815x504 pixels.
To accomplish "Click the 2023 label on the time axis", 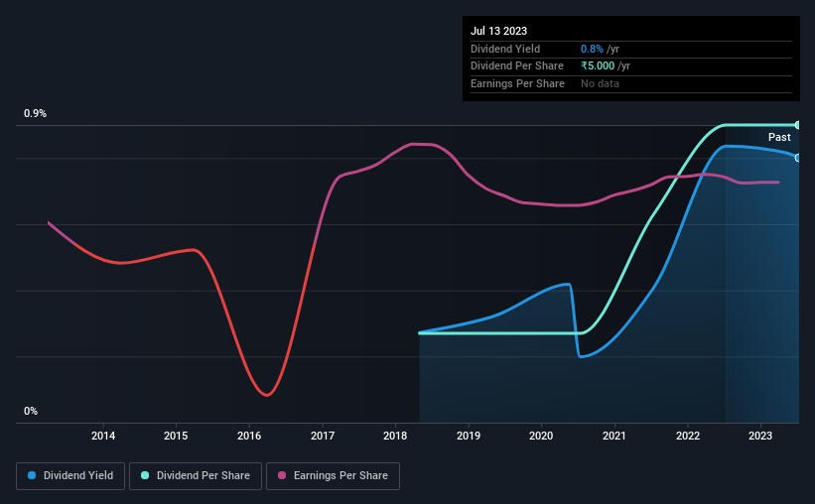I will click(759, 436).
